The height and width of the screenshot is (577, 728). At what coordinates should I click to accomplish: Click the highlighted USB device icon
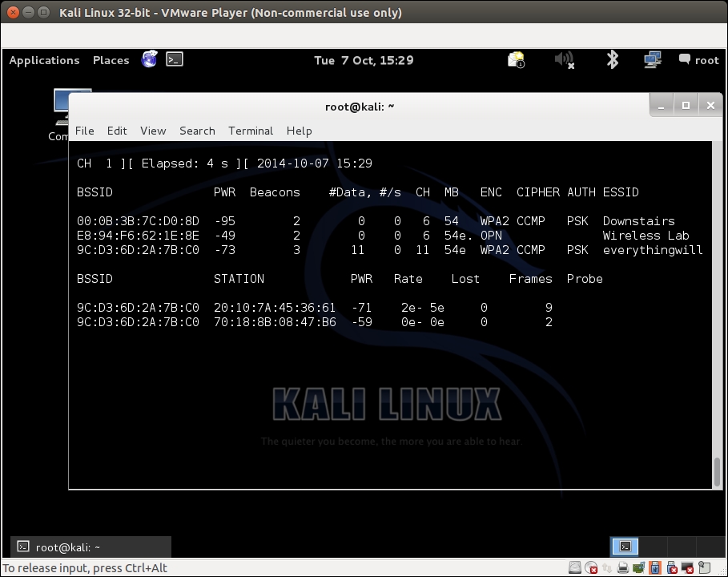coord(655,567)
